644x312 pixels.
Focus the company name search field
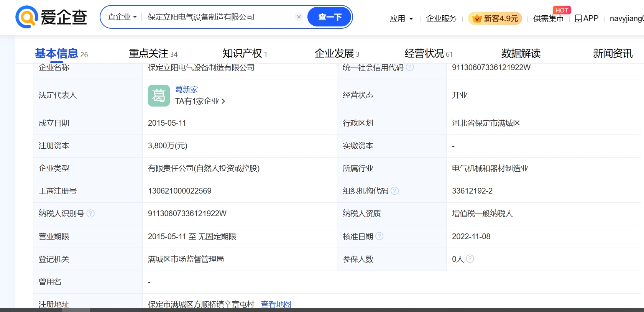(x=219, y=17)
